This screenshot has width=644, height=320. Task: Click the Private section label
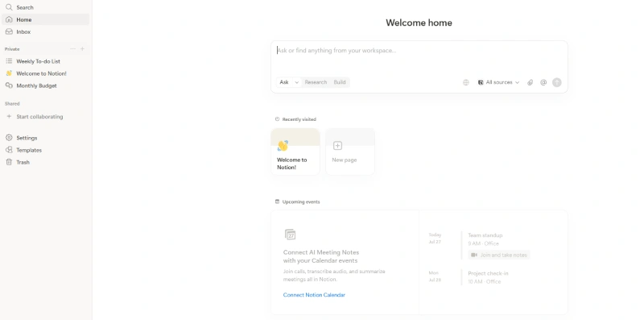coord(12,49)
